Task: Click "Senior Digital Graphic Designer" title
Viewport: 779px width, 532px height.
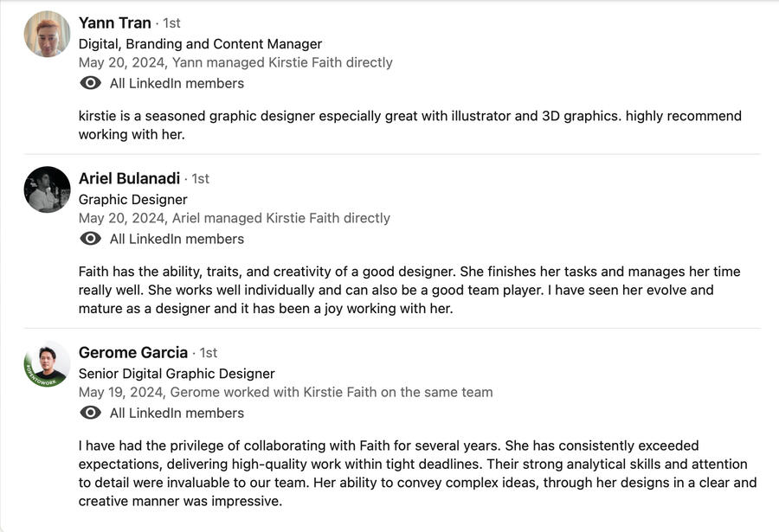Action: (177, 374)
